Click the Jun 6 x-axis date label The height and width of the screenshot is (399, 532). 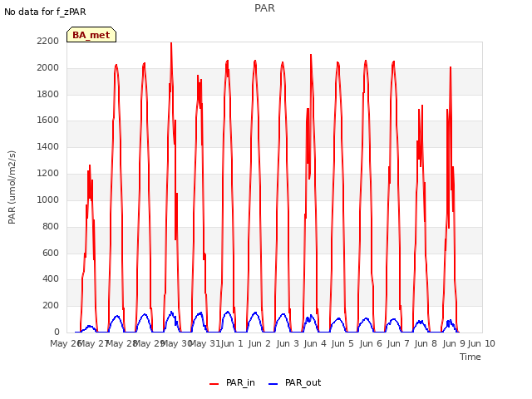coord(371,343)
